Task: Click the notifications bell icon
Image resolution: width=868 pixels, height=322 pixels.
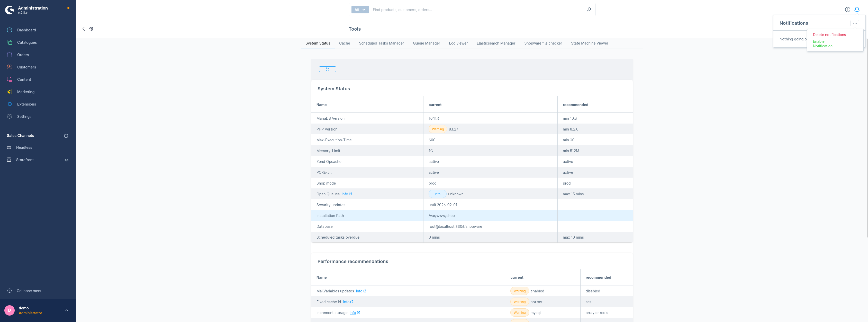Action: point(857,10)
